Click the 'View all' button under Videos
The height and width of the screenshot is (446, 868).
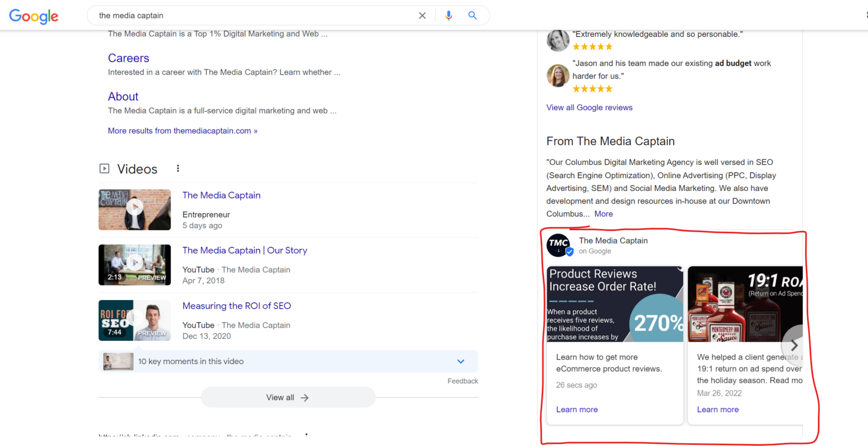tap(288, 397)
